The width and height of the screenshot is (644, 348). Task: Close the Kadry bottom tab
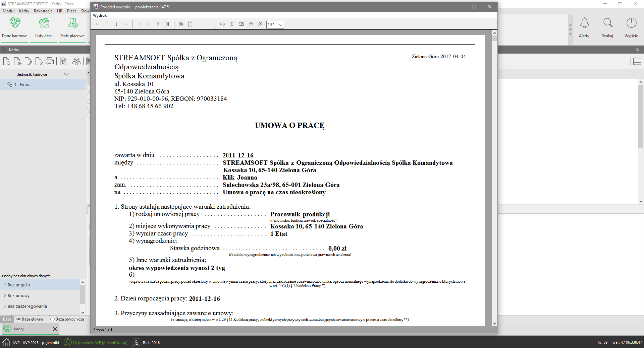pyautogui.click(x=55, y=329)
